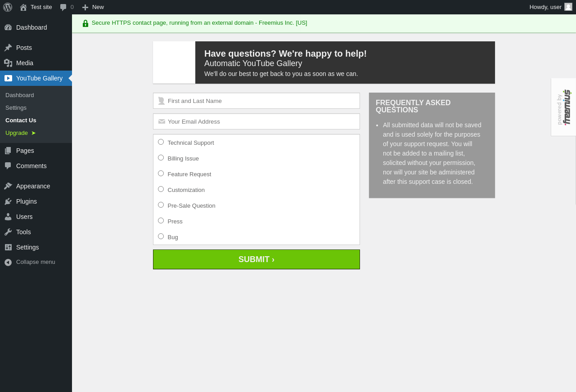Screen dimensions: 576x392
Task: Click the Users person icon
Action: coord(8,217)
